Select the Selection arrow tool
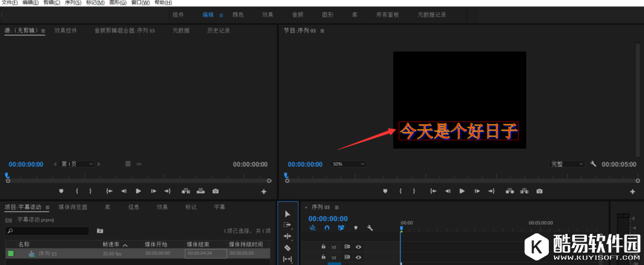644x265 pixels. (x=288, y=213)
